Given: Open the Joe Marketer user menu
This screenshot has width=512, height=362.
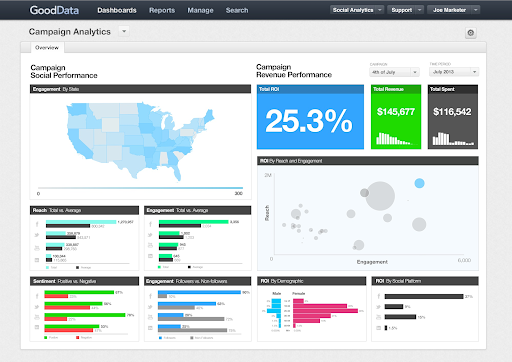Looking at the screenshot, I should [454, 10].
